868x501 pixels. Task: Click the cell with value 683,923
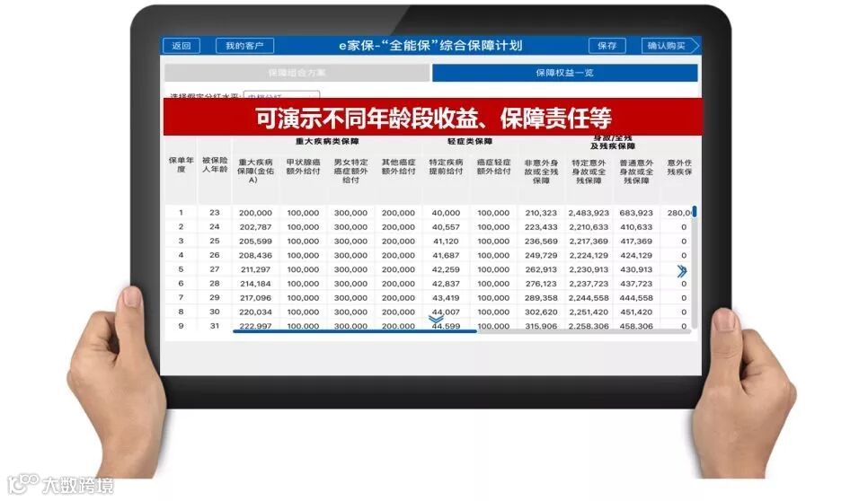point(636,213)
